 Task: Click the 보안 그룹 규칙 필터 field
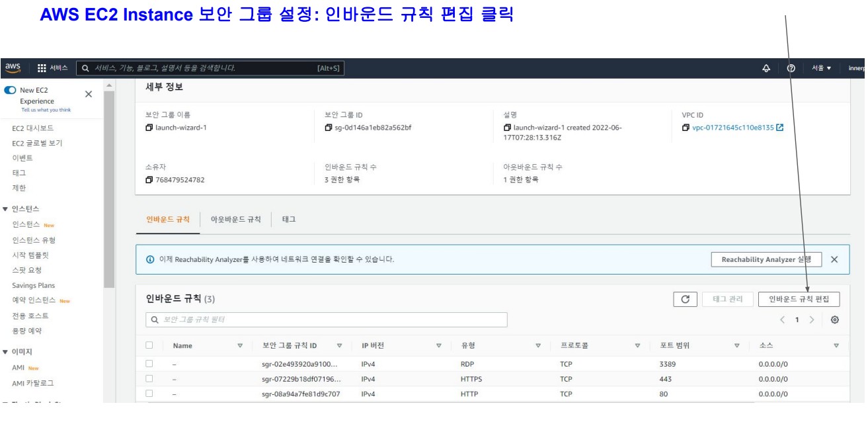coord(327,320)
